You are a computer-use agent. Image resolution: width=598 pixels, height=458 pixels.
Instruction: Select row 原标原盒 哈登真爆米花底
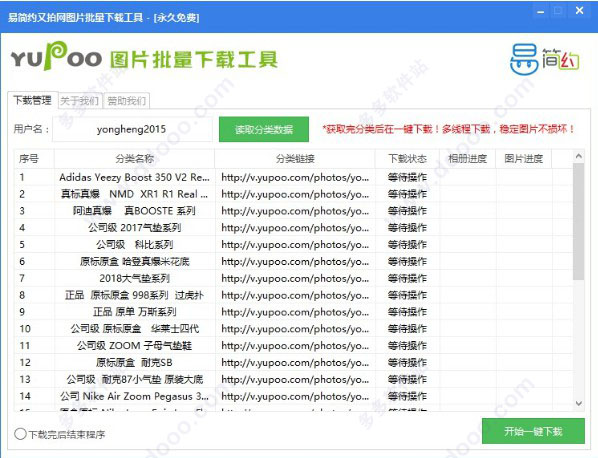point(294,262)
